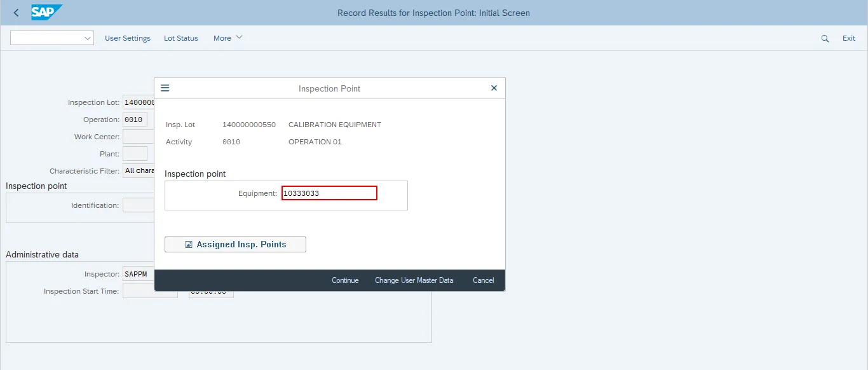Open the Inspection Point dialog hamburger menu

pos(165,88)
